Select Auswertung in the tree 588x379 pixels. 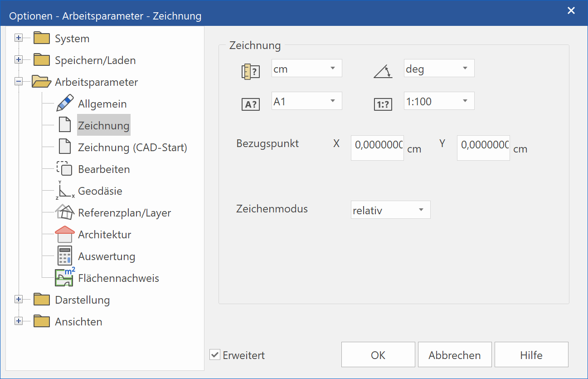pyautogui.click(x=107, y=256)
